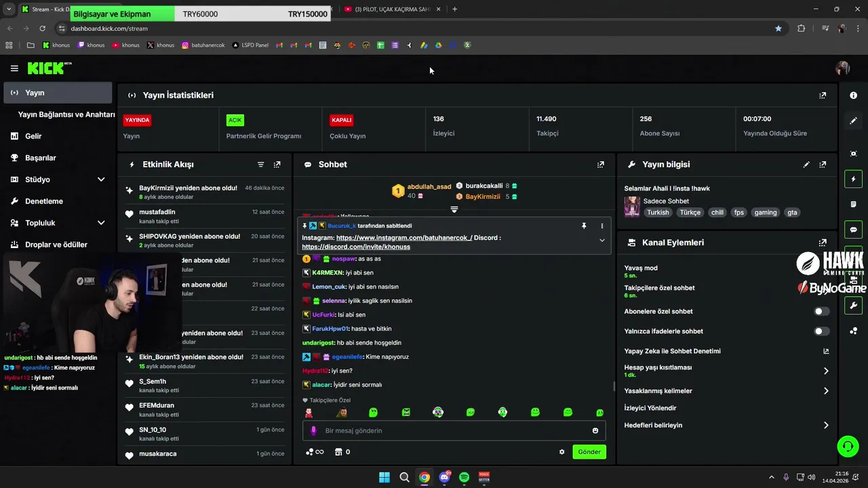Screen dimensions: 868x488
Task: Click İzleyici Yönlendir in Kanal Eylemleri
Action: coord(650,408)
